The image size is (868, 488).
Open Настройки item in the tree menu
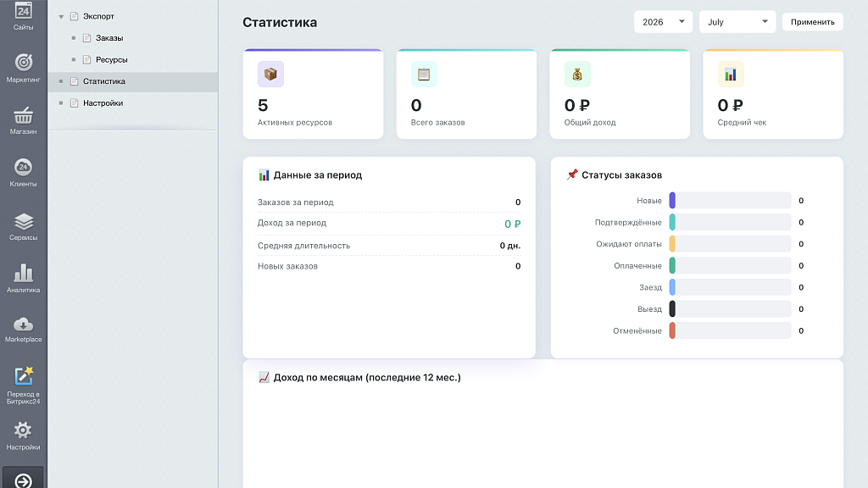coord(103,103)
